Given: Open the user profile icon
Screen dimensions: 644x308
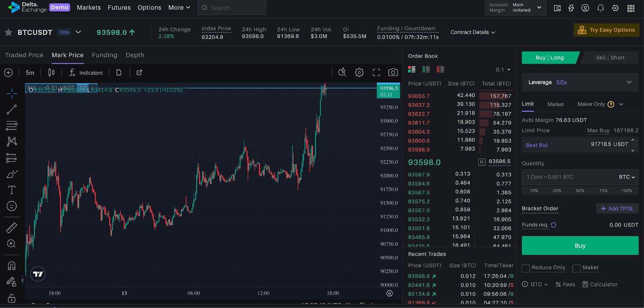Looking at the screenshot, I should [585, 8].
